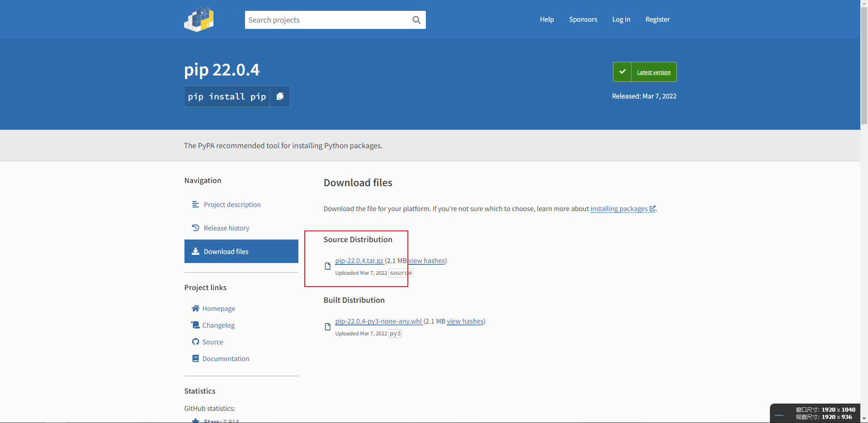The image size is (868, 423).
Task: Click the pip install pip command text
Action: (227, 96)
